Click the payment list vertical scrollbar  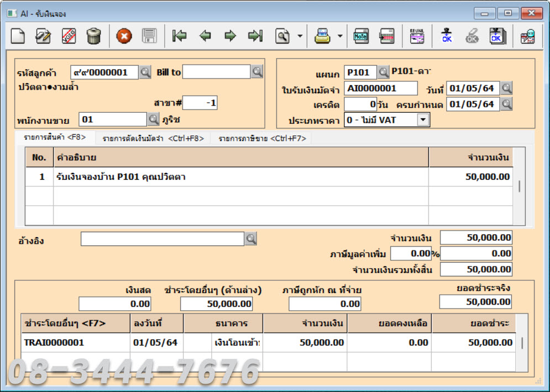[x=522, y=343]
